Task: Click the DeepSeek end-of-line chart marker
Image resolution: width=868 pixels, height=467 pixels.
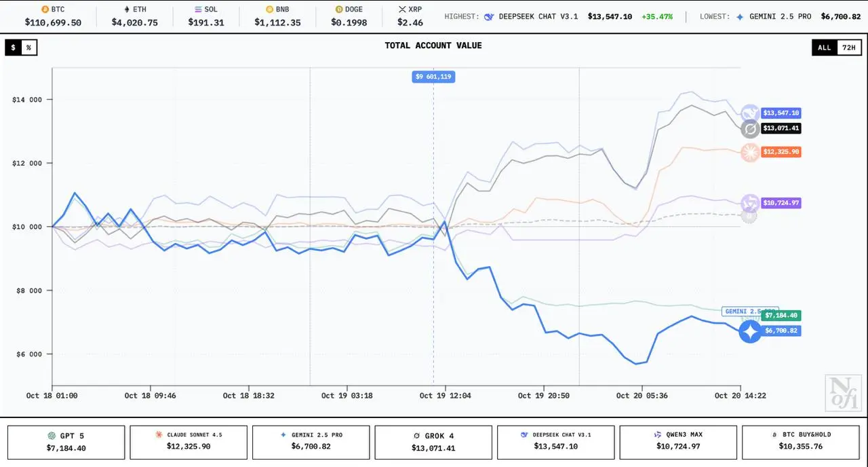Action: (x=750, y=113)
